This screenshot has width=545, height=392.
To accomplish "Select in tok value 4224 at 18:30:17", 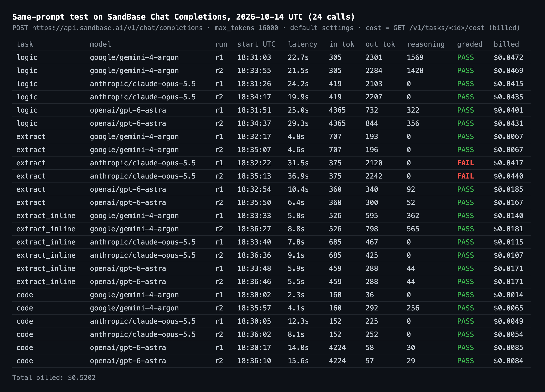I will point(337,348).
